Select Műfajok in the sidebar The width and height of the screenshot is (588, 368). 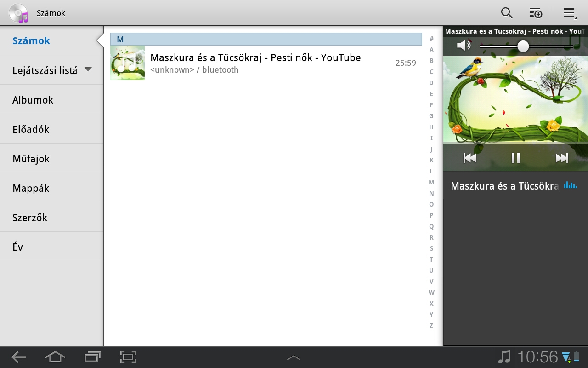[x=31, y=159]
